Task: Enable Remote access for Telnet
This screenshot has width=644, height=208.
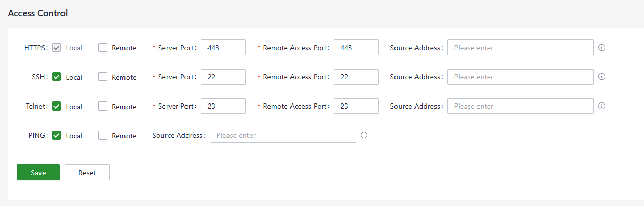Action: 103,106
